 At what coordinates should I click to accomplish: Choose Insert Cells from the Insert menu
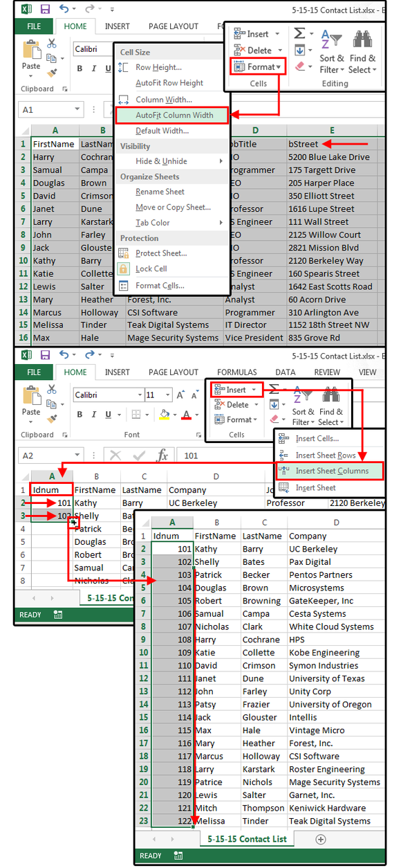(317, 438)
